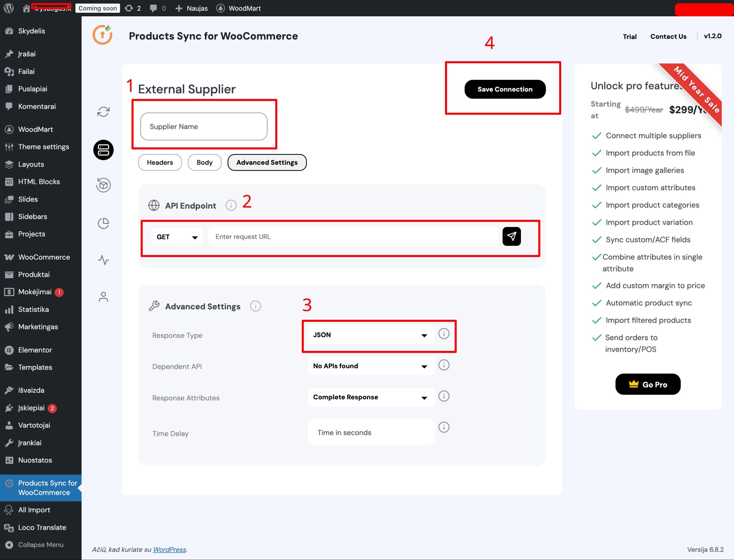Open the user account icon in sidebar
Screen dimensions: 734x560
(103, 297)
